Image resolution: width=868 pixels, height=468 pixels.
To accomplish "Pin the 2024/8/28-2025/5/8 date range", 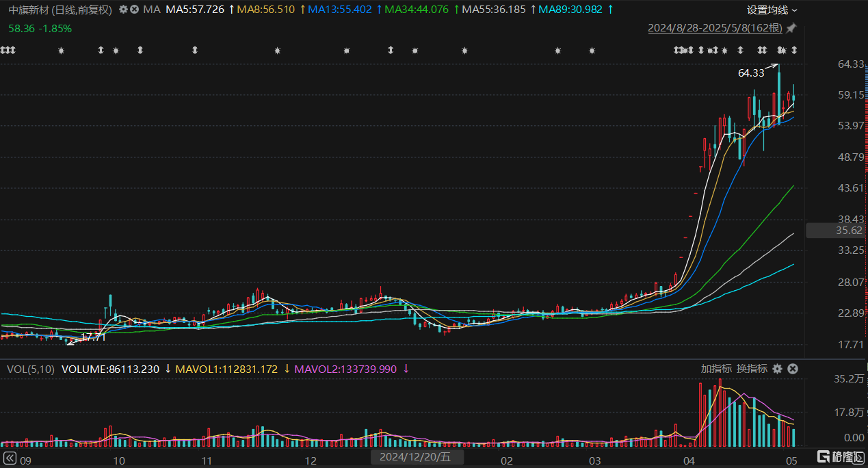I will pos(791,28).
